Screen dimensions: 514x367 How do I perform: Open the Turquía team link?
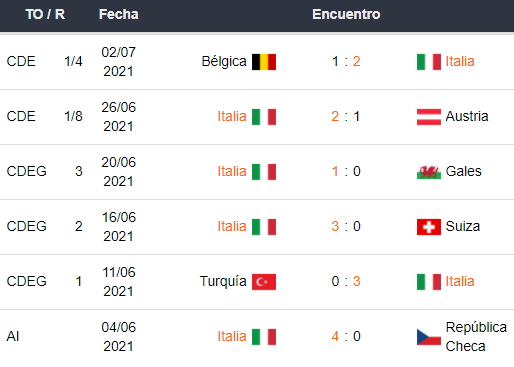223,282
